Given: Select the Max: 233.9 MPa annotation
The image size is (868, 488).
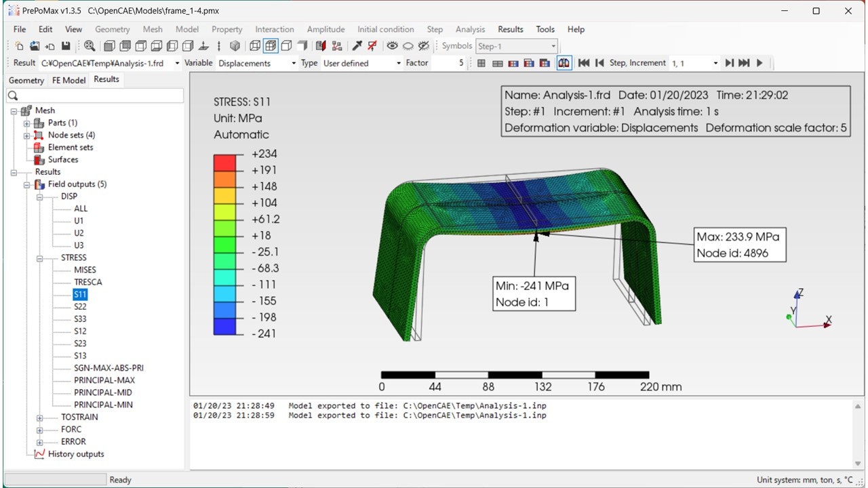Looking at the screenshot, I should (x=741, y=245).
